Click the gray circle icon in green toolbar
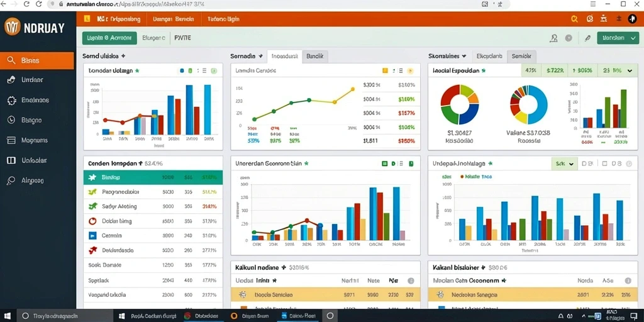Viewport: 644px width, 322px height. (x=569, y=38)
